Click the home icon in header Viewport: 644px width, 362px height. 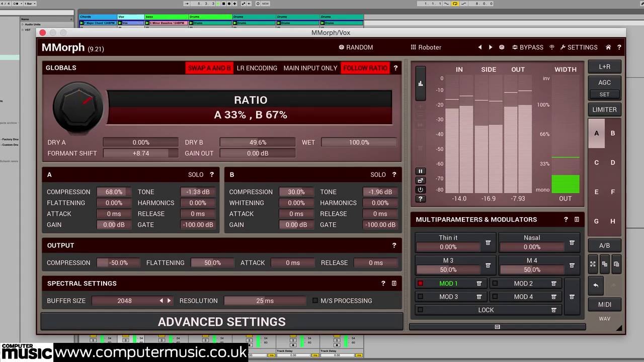608,47
